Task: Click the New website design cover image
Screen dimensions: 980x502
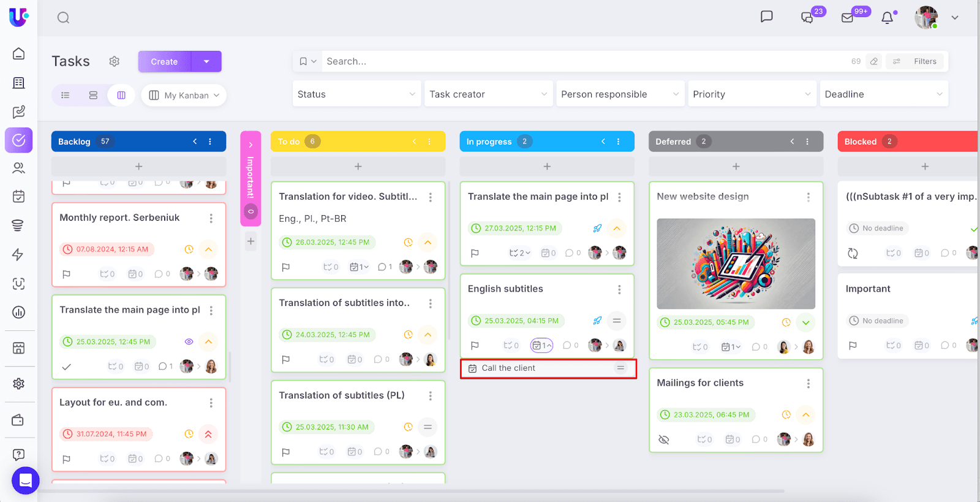Action: 736,264
